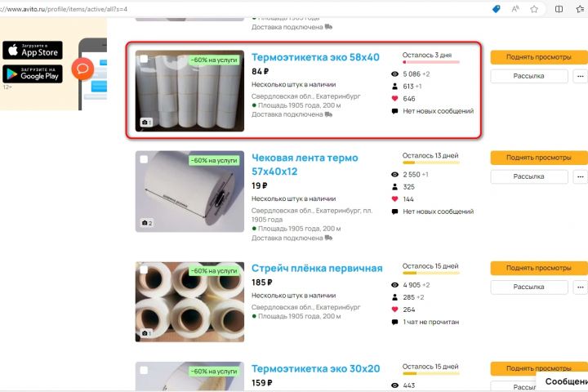588x392 pixels.
Task: Click the -60% на услуги badge on 58x40 image
Action: point(214,60)
